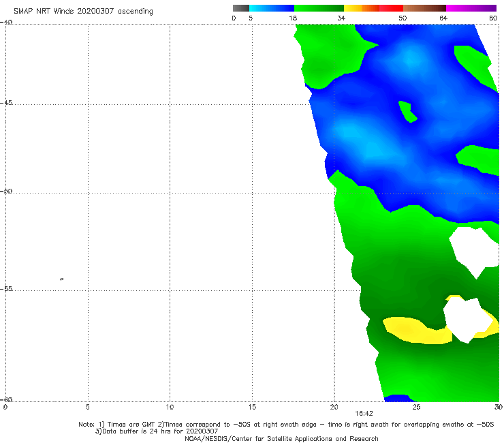Select the gray 0-5 segment of color bar
This screenshot has width=504, height=443.
(x=241, y=8)
